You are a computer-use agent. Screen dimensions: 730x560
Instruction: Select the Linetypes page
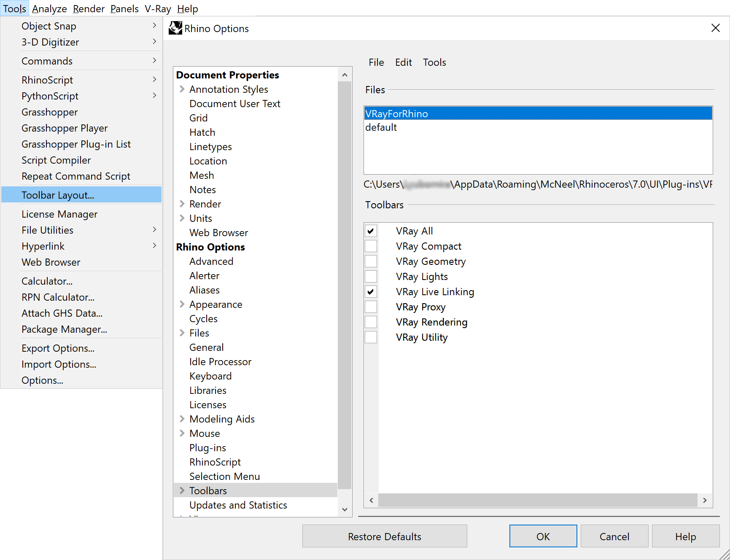tap(210, 146)
